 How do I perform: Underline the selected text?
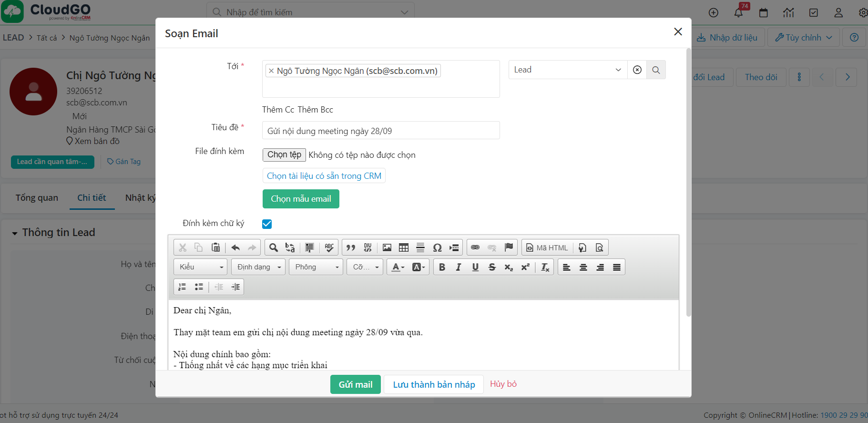pyautogui.click(x=475, y=267)
